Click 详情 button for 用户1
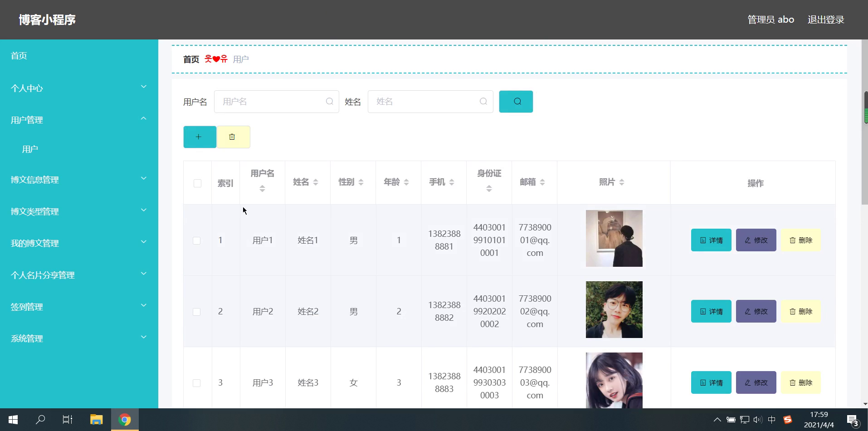The height and width of the screenshot is (431, 868). (x=711, y=240)
